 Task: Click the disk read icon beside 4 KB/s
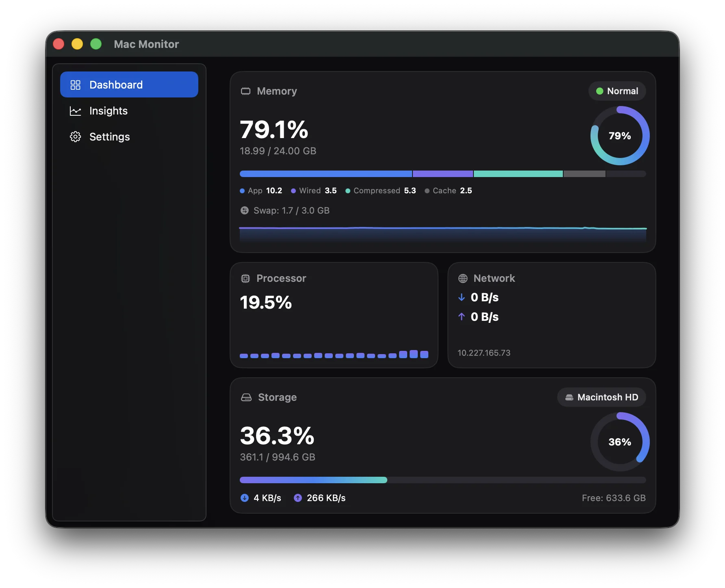tap(245, 498)
